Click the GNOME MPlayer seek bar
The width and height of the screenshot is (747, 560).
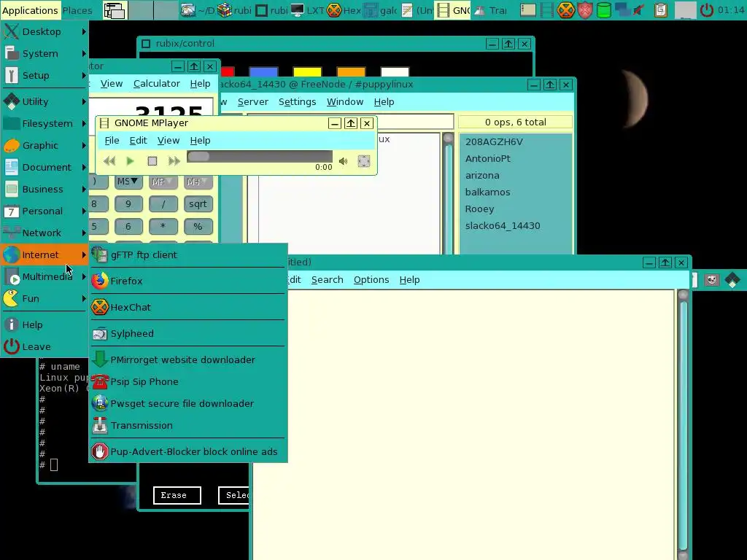pyautogui.click(x=260, y=156)
